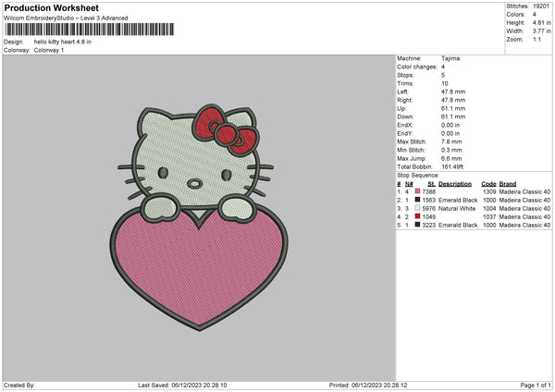This screenshot has height=392, width=555.
Task: Click the EndY value 0.00 in
Action: (450, 134)
